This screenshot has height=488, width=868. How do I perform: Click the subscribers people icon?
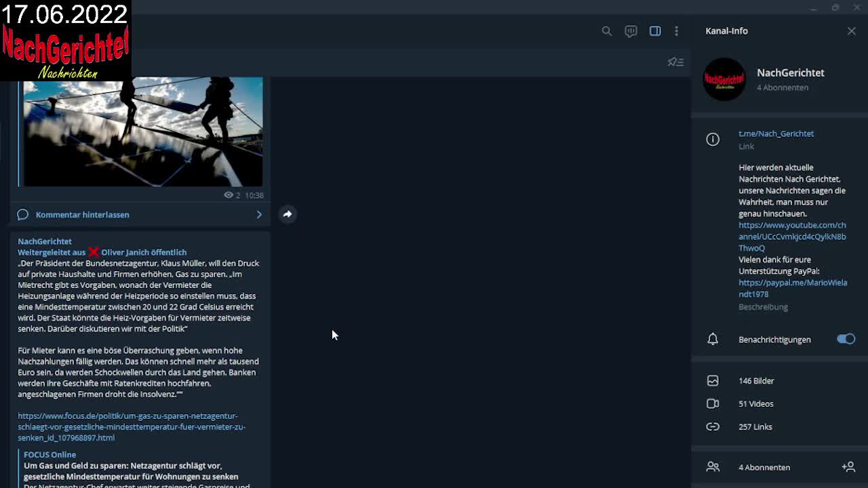(x=713, y=467)
